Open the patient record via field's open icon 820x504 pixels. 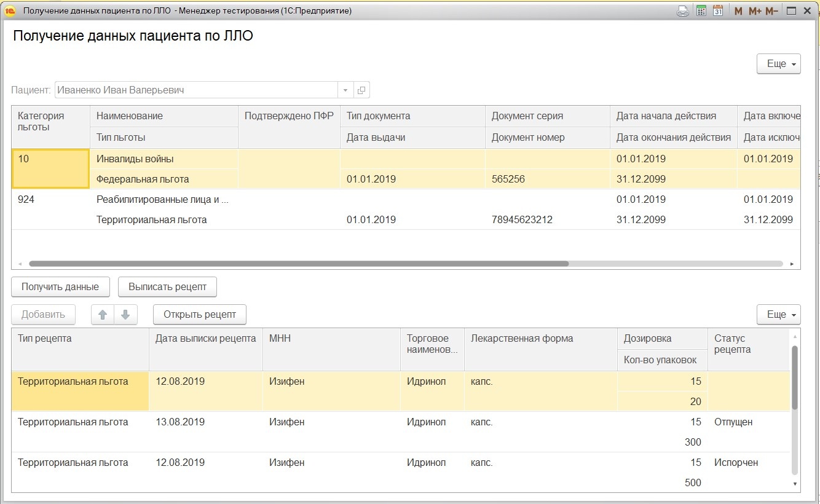[361, 90]
